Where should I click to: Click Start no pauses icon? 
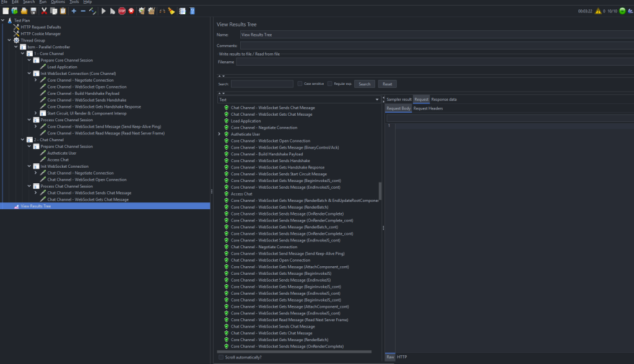113,11
